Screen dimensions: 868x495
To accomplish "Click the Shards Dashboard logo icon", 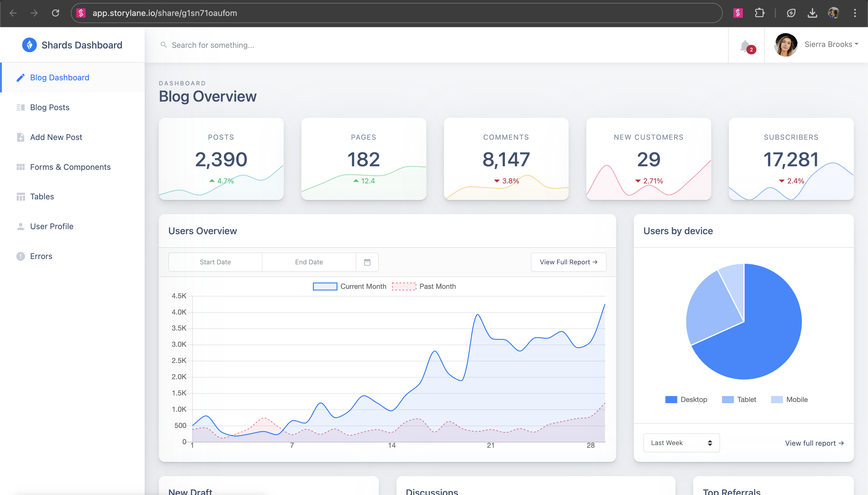I will tap(30, 45).
